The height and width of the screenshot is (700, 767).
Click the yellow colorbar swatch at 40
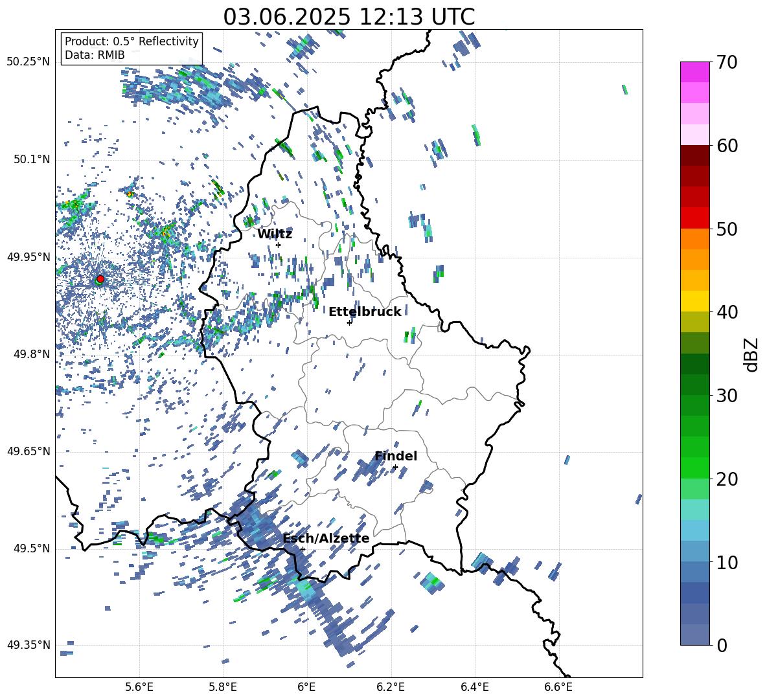(694, 301)
